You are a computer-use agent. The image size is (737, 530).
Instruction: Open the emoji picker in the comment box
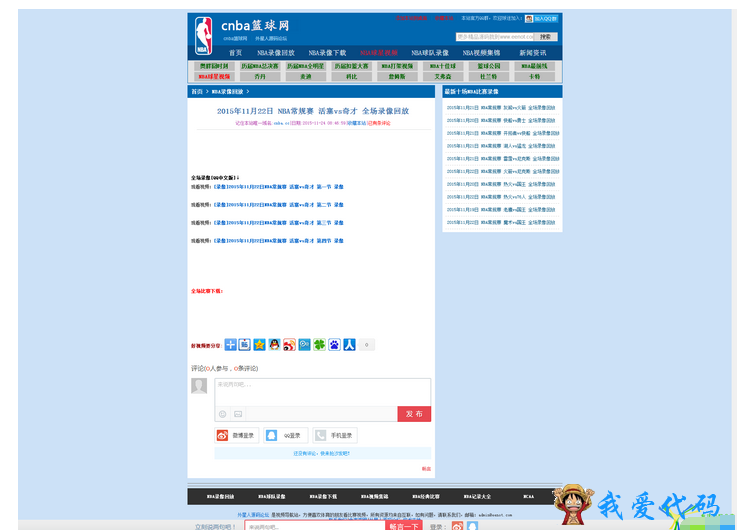pos(223,414)
